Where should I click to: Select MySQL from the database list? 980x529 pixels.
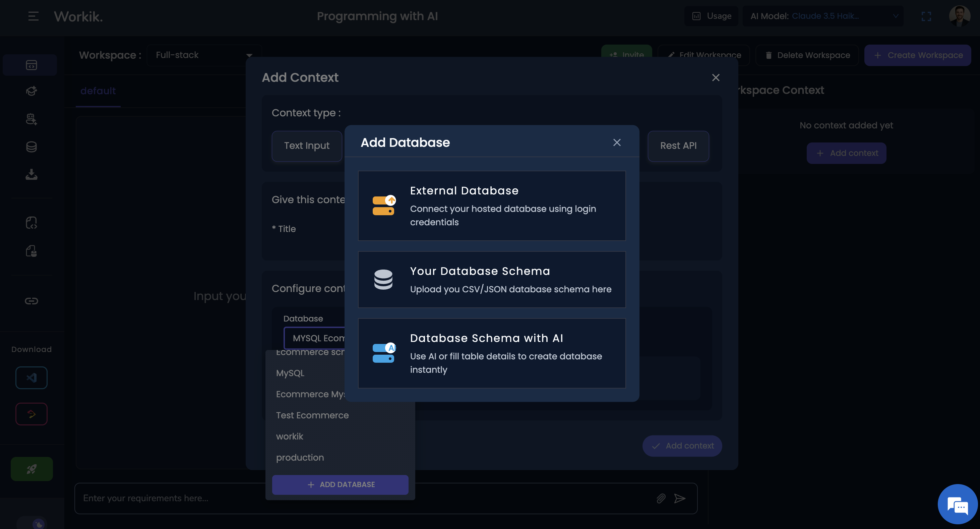(x=290, y=373)
